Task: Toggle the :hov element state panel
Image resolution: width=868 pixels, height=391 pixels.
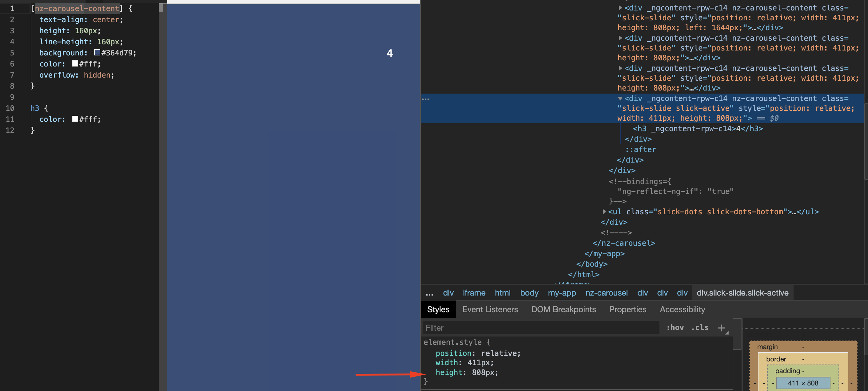Action: pos(675,328)
